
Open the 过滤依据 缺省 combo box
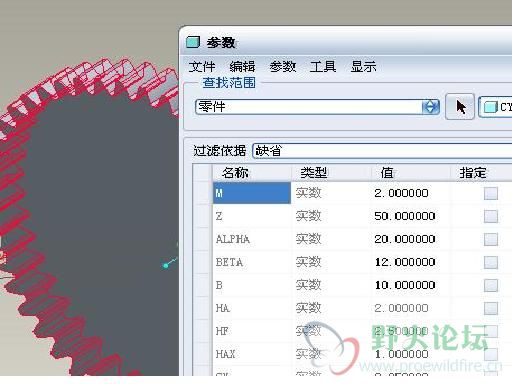click(382, 151)
